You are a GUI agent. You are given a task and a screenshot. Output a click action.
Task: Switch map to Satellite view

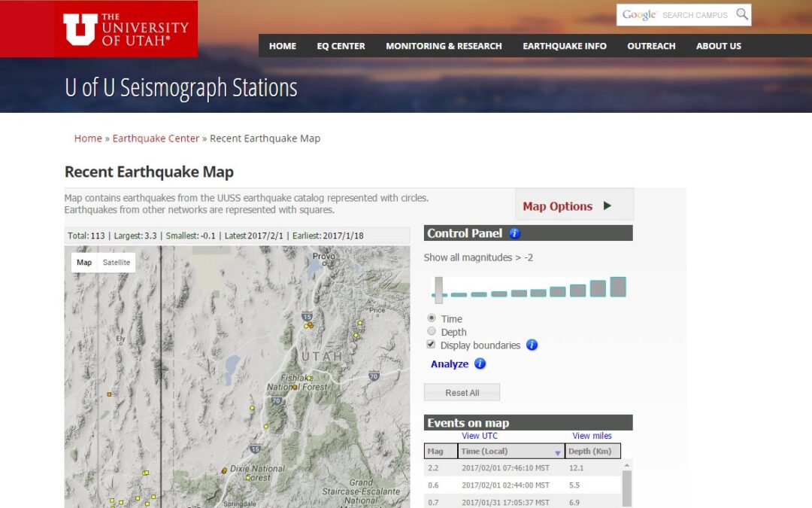117,263
